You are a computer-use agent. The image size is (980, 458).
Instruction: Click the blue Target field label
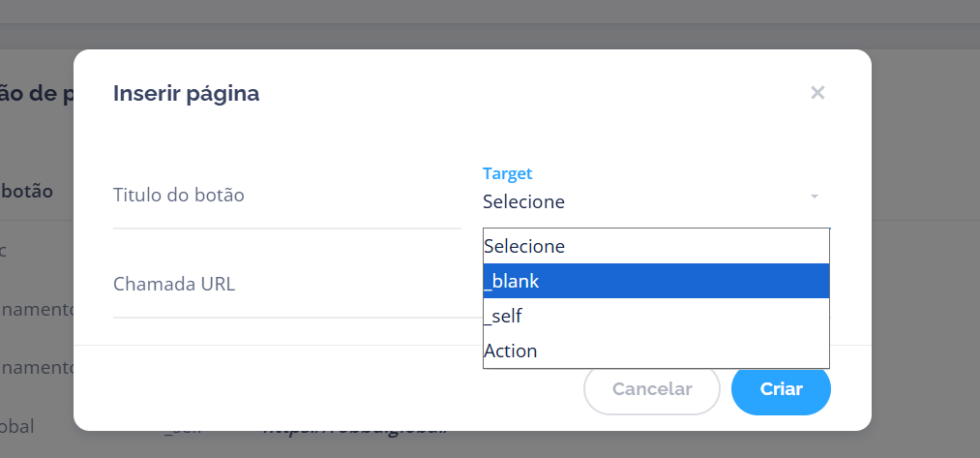point(508,173)
